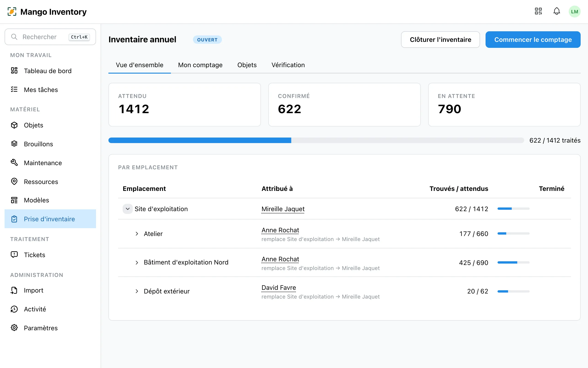Viewport: 588px width, 368px height.
Task: Switch to the Vue d'ensemble tab
Action: coord(139,65)
